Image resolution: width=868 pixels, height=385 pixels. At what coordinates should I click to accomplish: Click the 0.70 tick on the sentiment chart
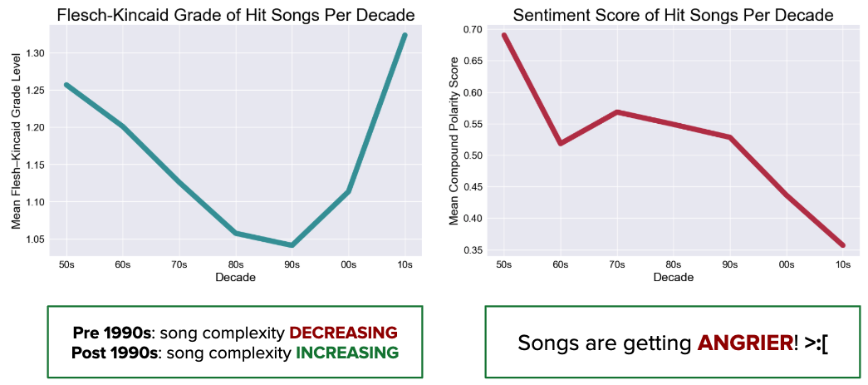click(x=471, y=29)
